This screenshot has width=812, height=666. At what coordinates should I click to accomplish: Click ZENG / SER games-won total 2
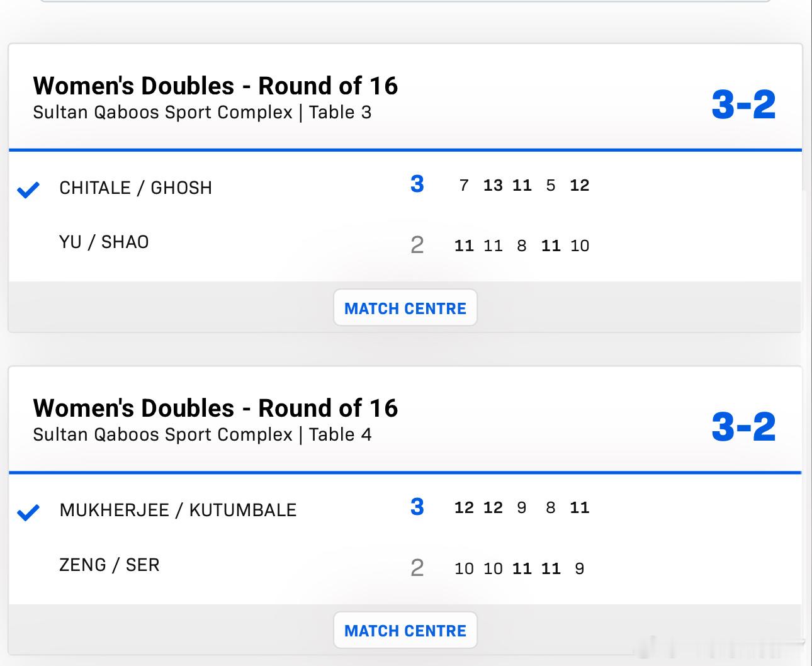pos(417,568)
